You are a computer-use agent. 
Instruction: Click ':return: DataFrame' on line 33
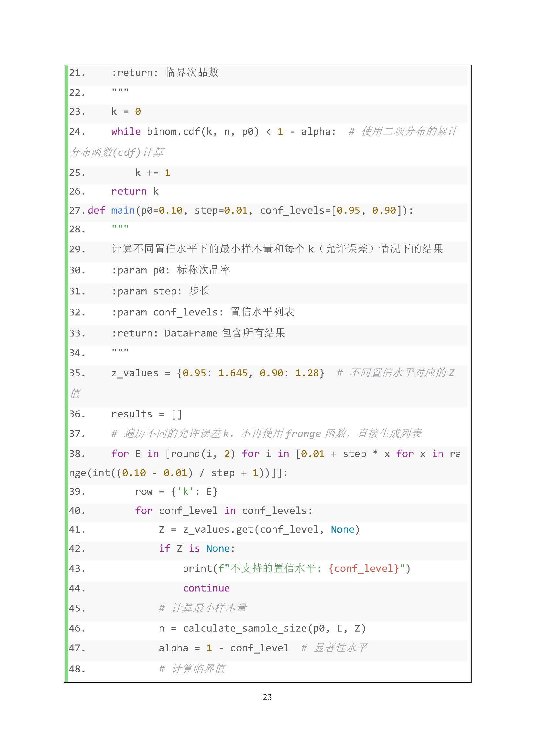click(164, 333)
